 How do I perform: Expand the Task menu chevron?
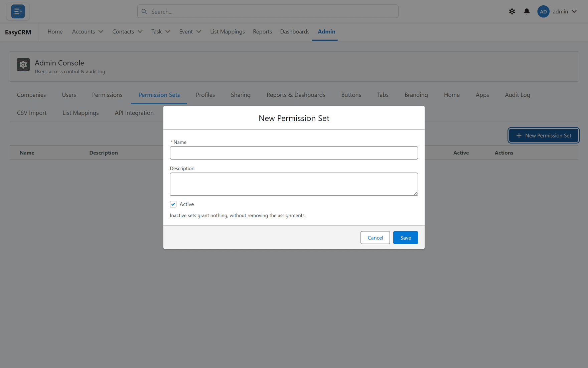coord(168,31)
